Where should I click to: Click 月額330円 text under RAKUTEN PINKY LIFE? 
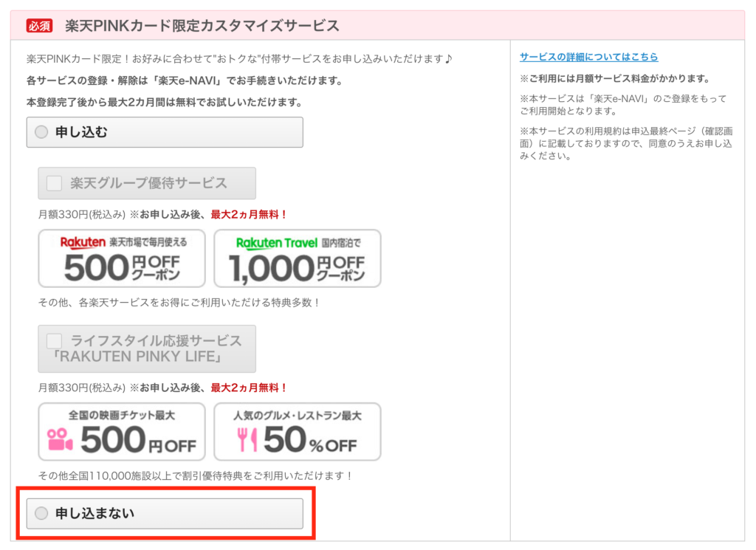click(x=82, y=388)
